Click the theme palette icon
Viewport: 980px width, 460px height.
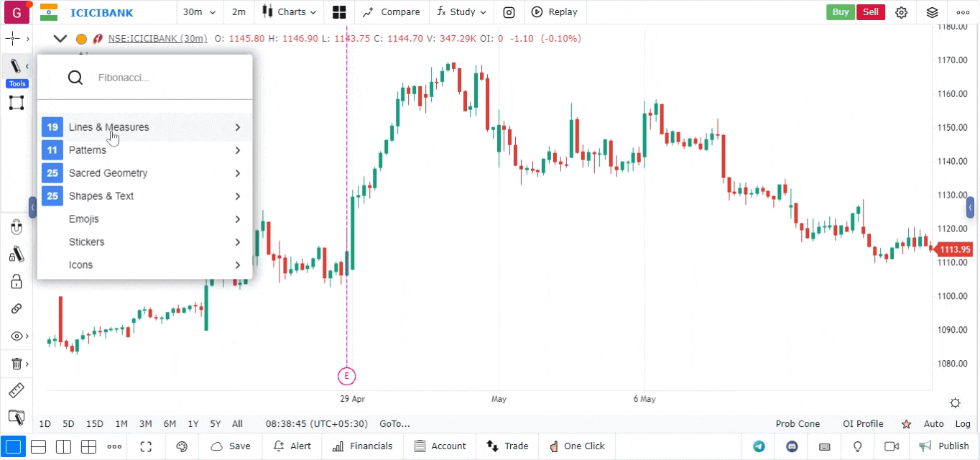[182, 446]
